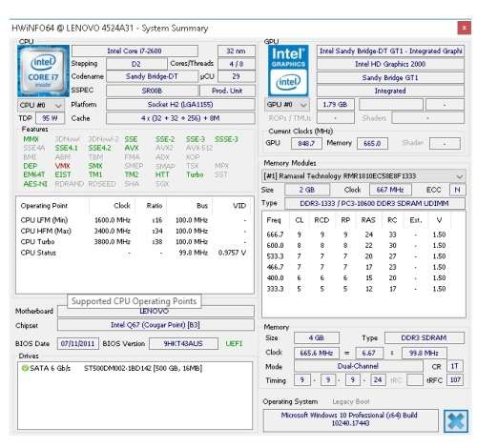
Task: Select the 333.3 frequency timing row
Action: click(356, 289)
